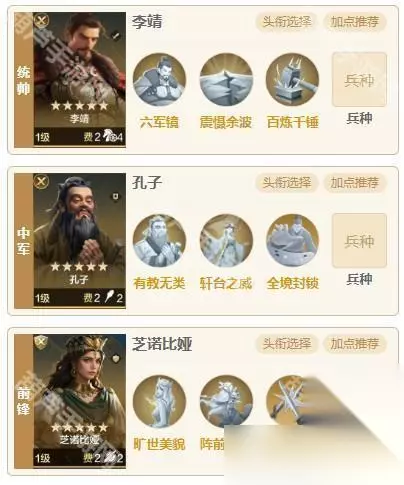Choose the 兵种 slot for 孔子
The image size is (404, 485).
[359, 241]
